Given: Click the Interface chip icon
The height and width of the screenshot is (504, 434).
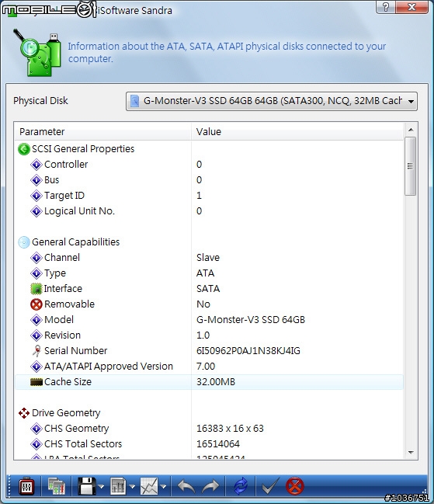Looking at the screenshot, I should tap(36, 289).
